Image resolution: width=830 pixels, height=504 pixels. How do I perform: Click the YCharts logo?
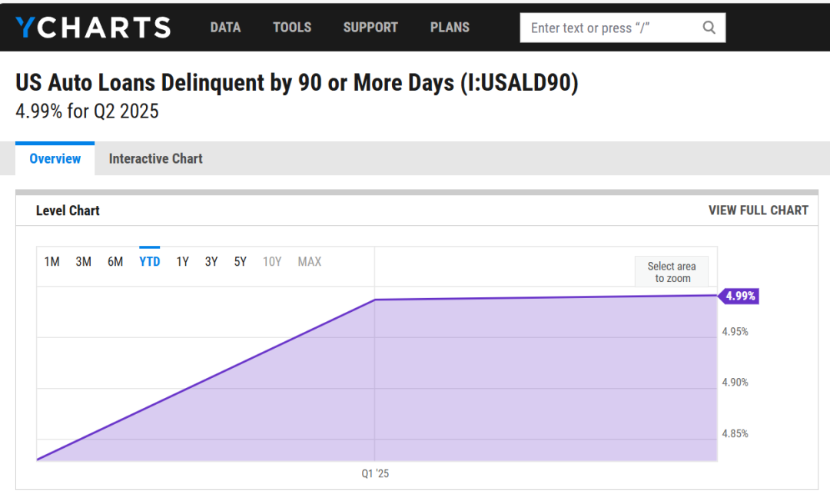93,28
